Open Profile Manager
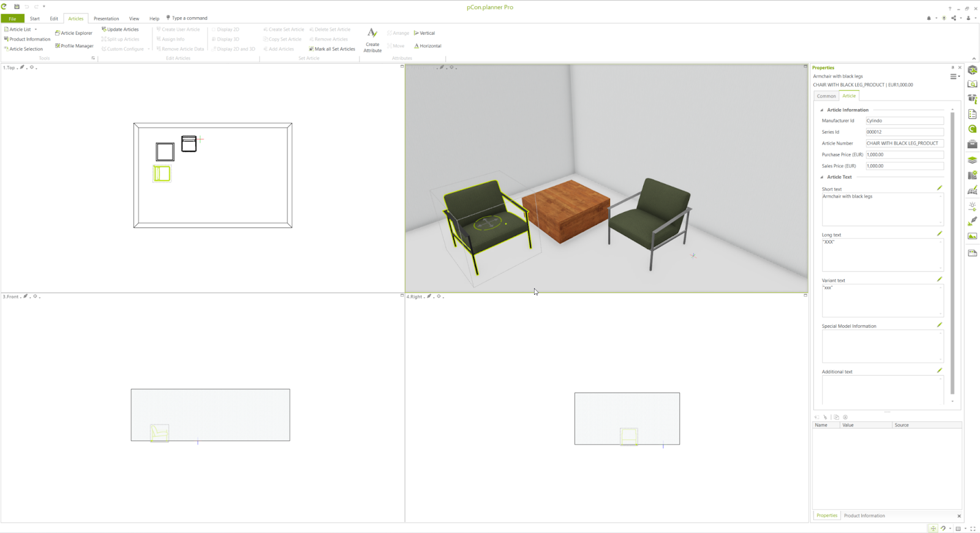Image resolution: width=980 pixels, height=533 pixels. pyautogui.click(x=74, y=46)
